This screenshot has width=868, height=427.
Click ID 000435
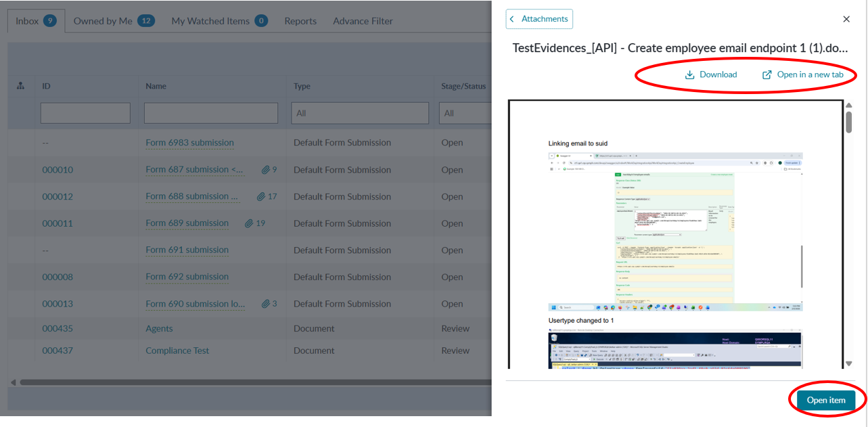point(58,329)
